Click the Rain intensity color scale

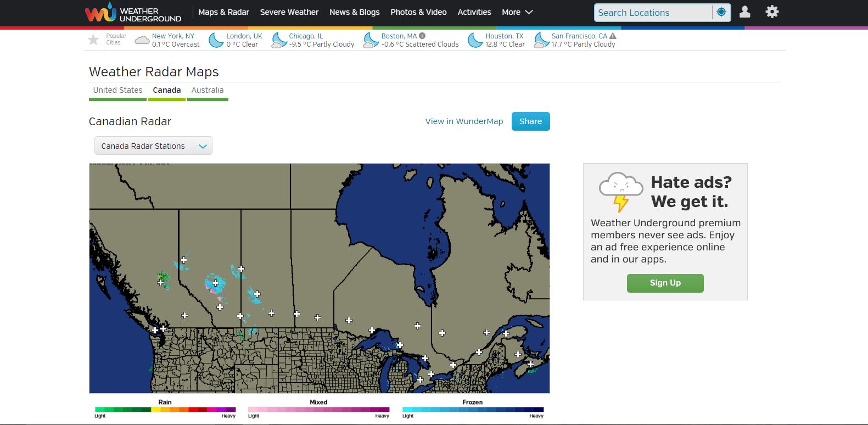click(x=165, y=409)
